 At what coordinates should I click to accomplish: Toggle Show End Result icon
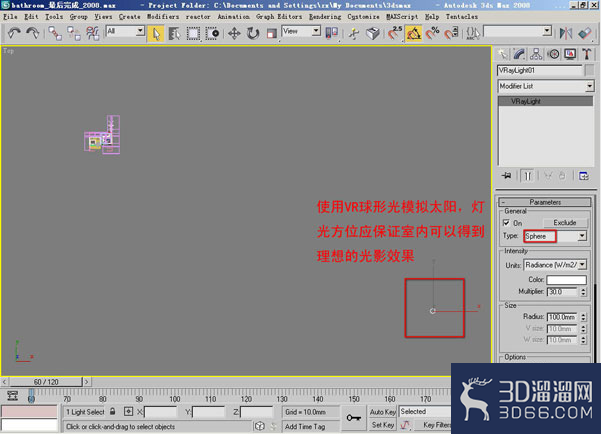coord(527,176)
